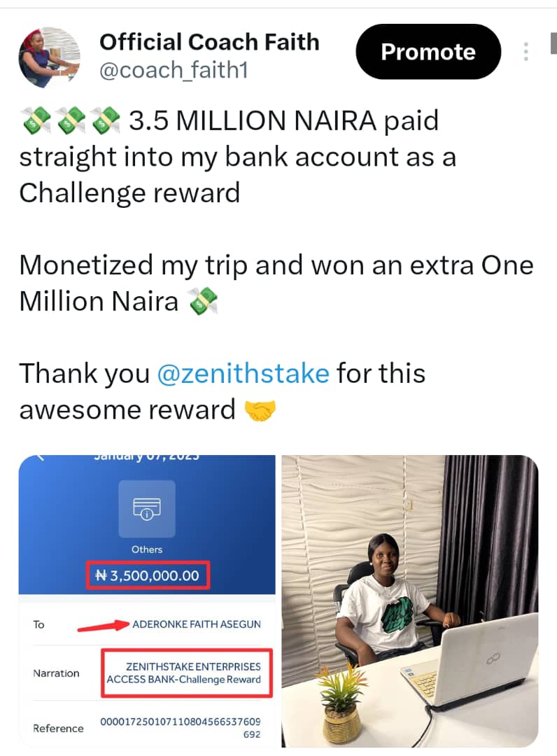The image size is (557, 756).
Task: Open the @coach_faith1 handle
Action: coord(174,71)
